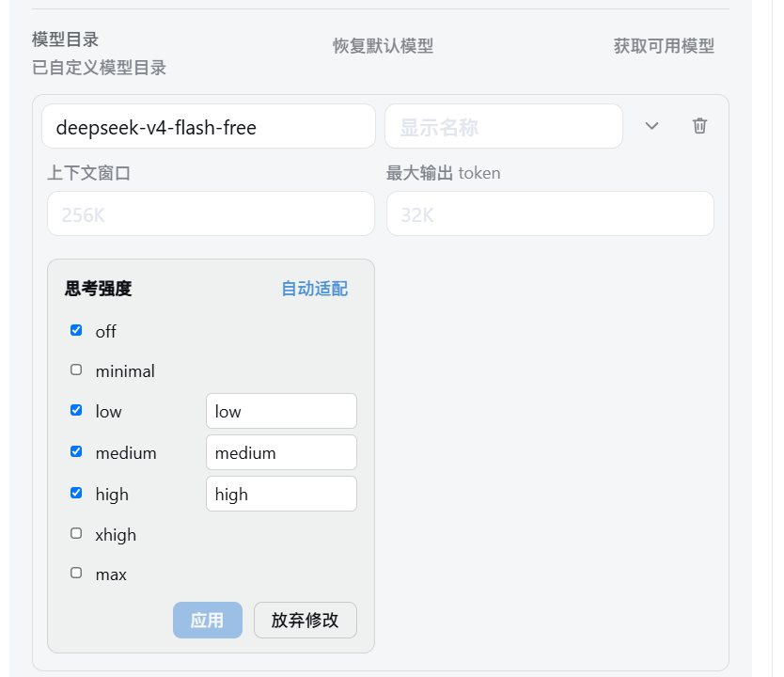
Task: Uncheck the off thinking level
Action: [x=76, y=330]
